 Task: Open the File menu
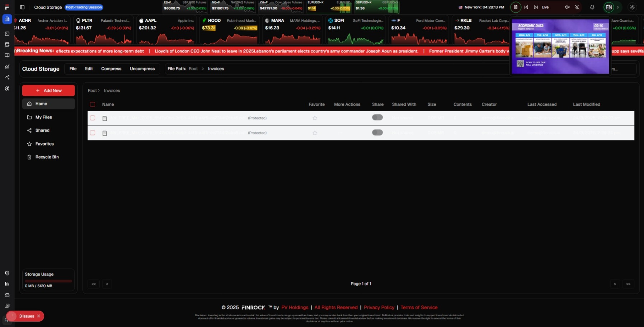coord(73,69)
